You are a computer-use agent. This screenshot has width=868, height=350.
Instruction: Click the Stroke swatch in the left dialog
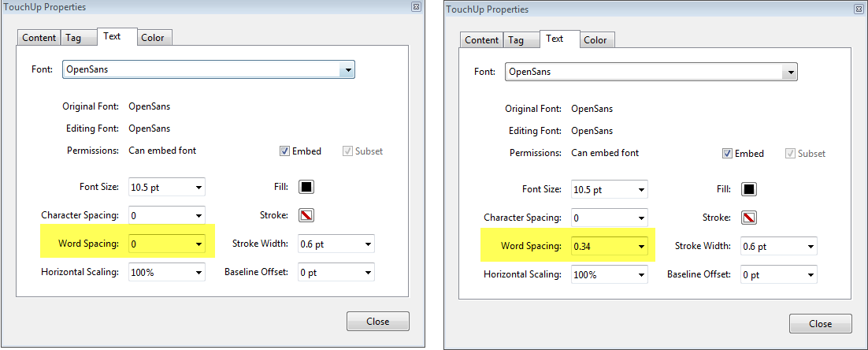pyautogui.click(x=306, y=214)
